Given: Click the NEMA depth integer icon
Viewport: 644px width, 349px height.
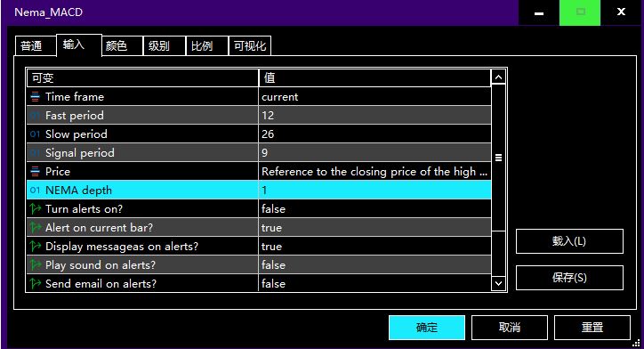Looking at the screenshot, I should tap(35, 191).
